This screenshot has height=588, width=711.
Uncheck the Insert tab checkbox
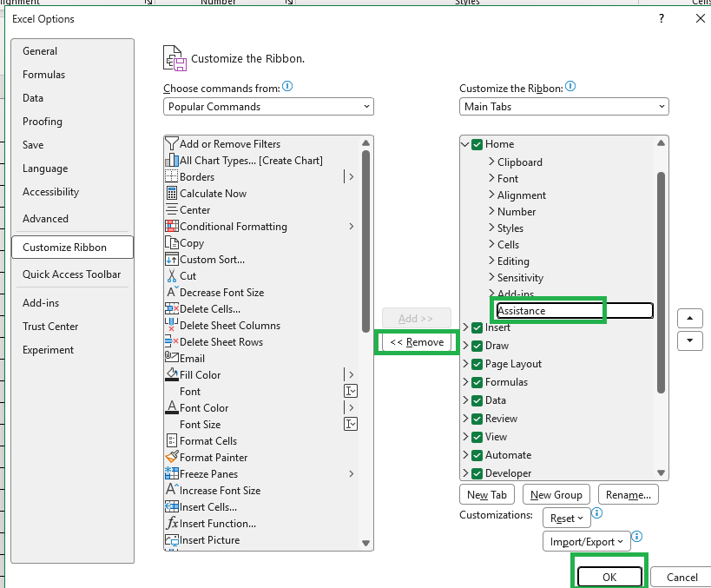point(477,327)
